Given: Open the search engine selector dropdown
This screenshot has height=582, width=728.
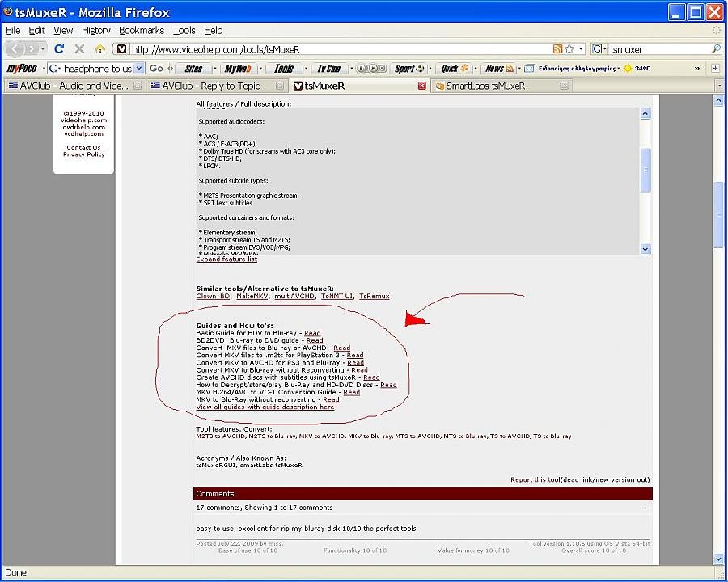Looking at the screenshot, I should [599, 49].
